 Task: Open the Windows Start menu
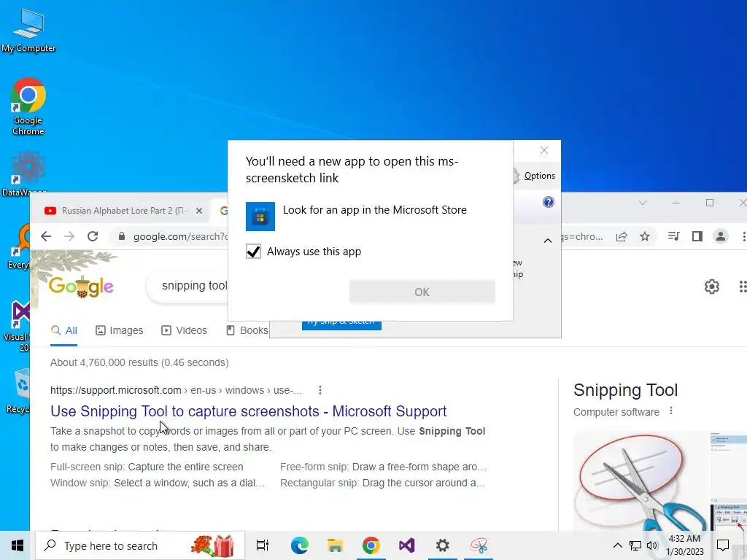pyautogui.click(x=18, y=545)
